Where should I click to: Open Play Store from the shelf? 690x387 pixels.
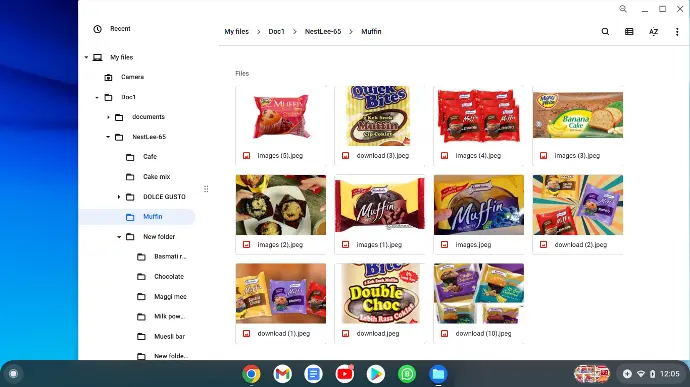click(x=375, y=374)
